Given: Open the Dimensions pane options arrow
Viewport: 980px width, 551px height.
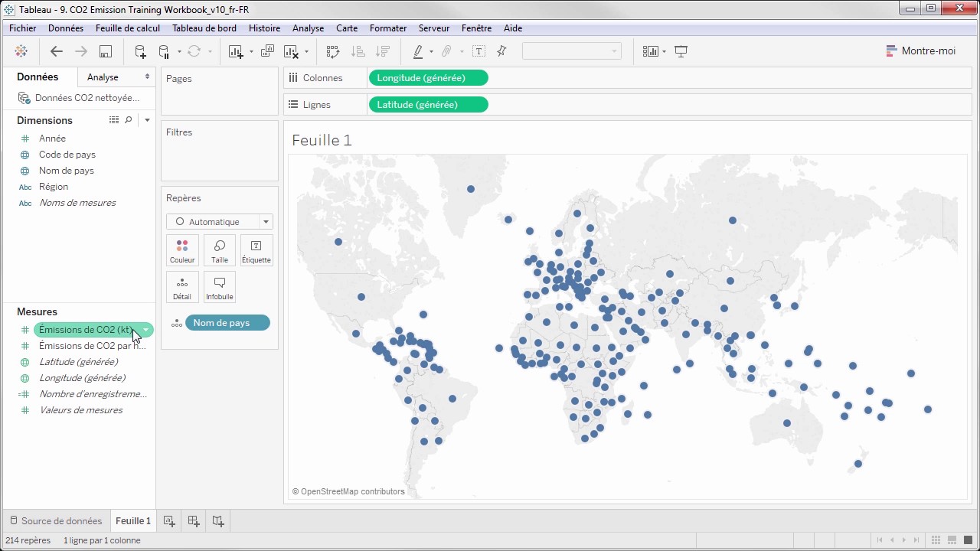Looking at the screenshot, I should coord(147,120).
